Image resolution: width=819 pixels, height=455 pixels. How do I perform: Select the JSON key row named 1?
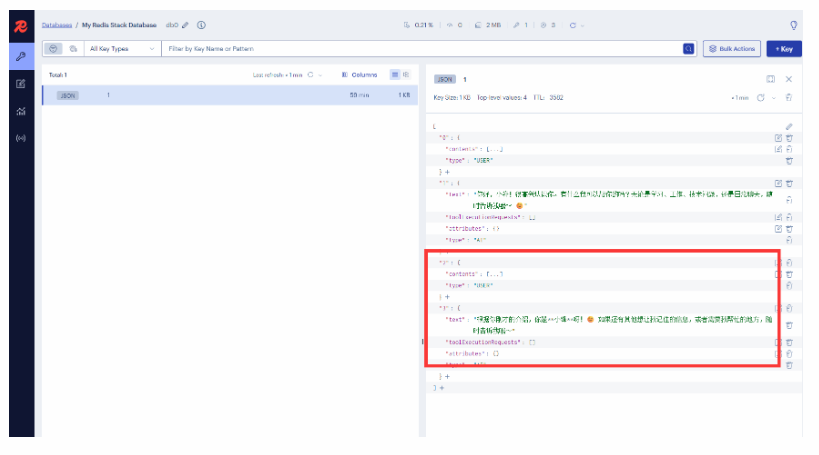(230, 95)
